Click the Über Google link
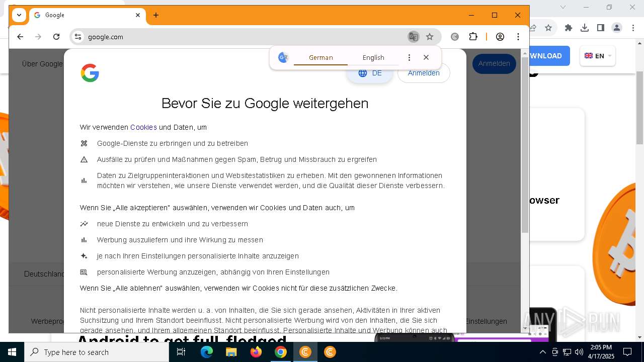The height and width of the screenshot is (362, 644). (42, 64)
